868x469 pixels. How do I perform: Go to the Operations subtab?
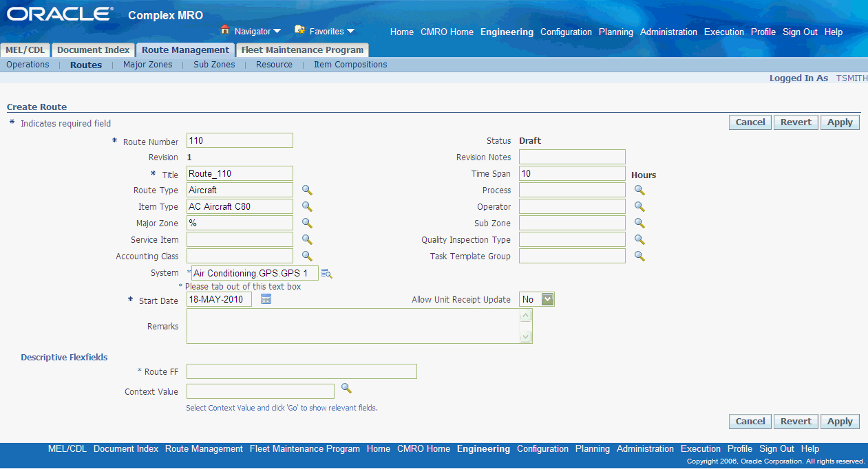coord(28,65)
